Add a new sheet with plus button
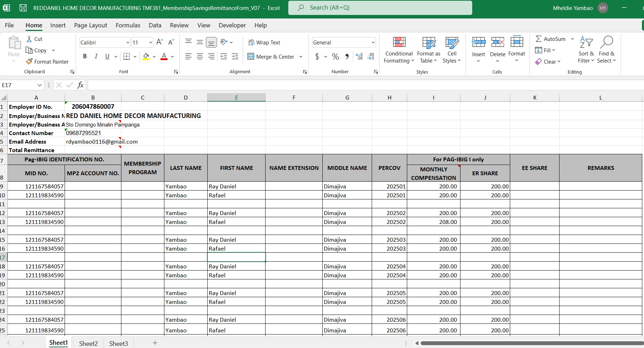 (x=155, y=343)
